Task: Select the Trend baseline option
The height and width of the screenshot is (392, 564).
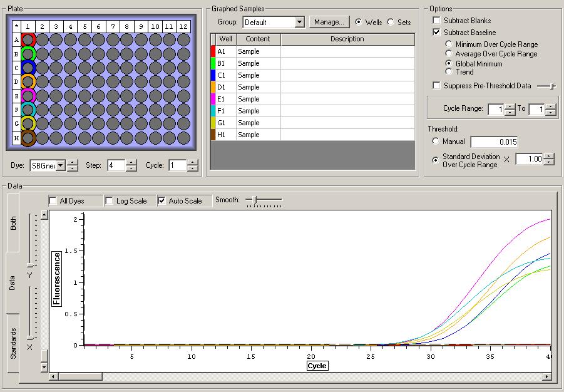Action: pos(449,71)
